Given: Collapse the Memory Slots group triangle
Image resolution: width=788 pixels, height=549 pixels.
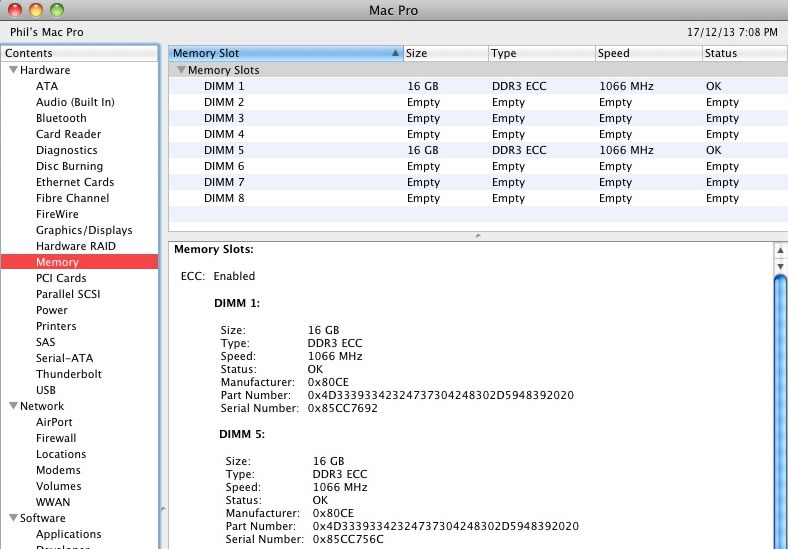Looking at the screenshot, I should coord(181,70).
